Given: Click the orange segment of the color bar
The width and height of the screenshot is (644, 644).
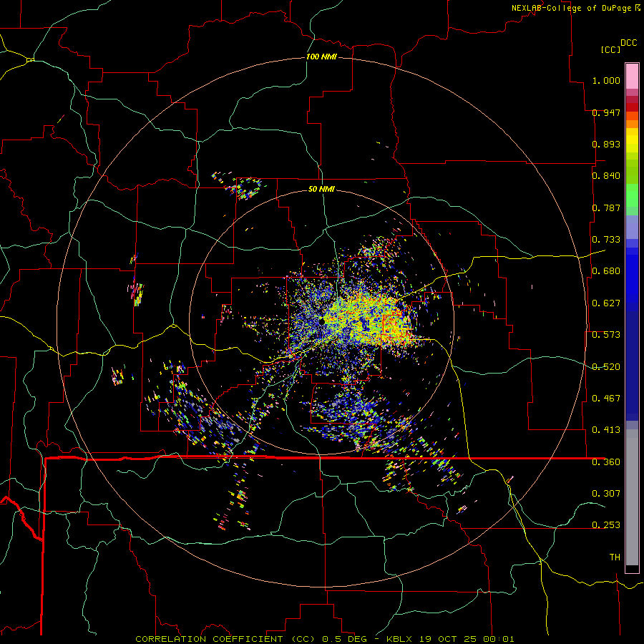Looking at the screenshot, I should tap(632, 124).
